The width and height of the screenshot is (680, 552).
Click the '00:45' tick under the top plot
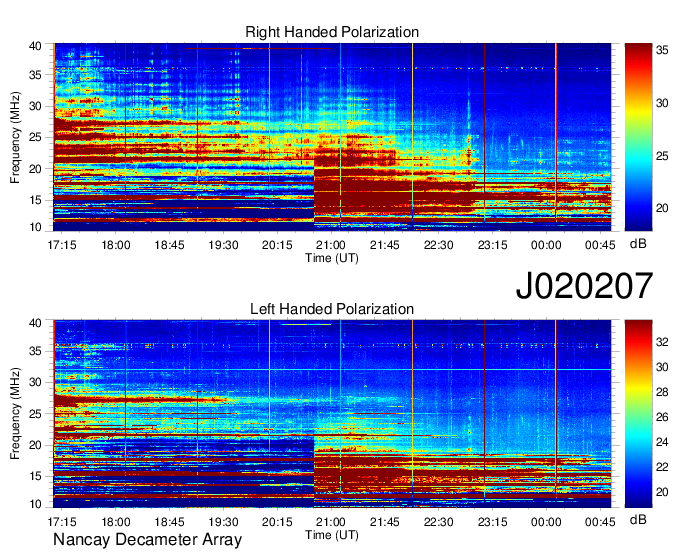600,245
